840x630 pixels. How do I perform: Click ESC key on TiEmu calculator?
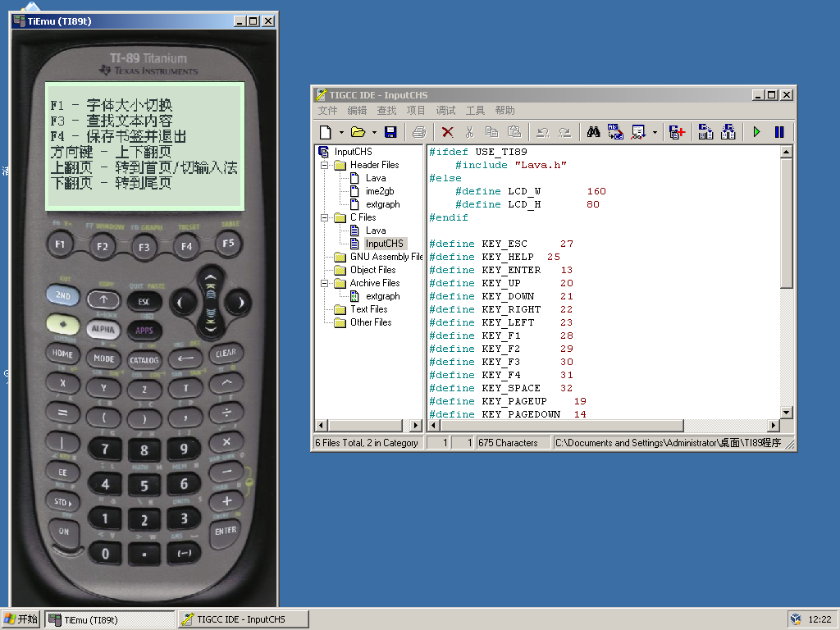144,302
